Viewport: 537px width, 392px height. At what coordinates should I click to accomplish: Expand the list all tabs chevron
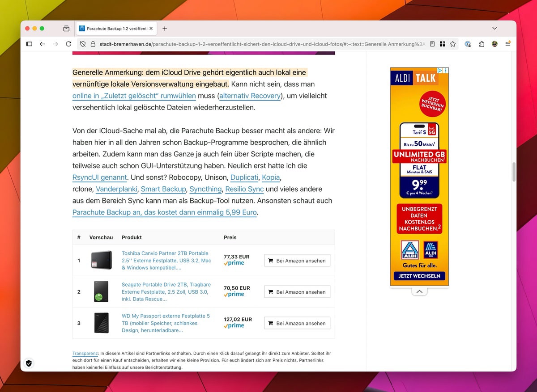[494, 28]
